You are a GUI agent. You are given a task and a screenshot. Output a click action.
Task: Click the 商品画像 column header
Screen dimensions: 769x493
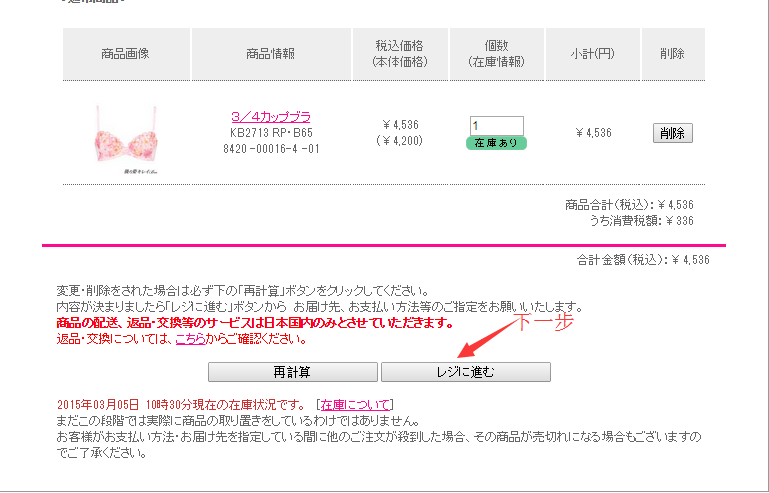point(126,54)
